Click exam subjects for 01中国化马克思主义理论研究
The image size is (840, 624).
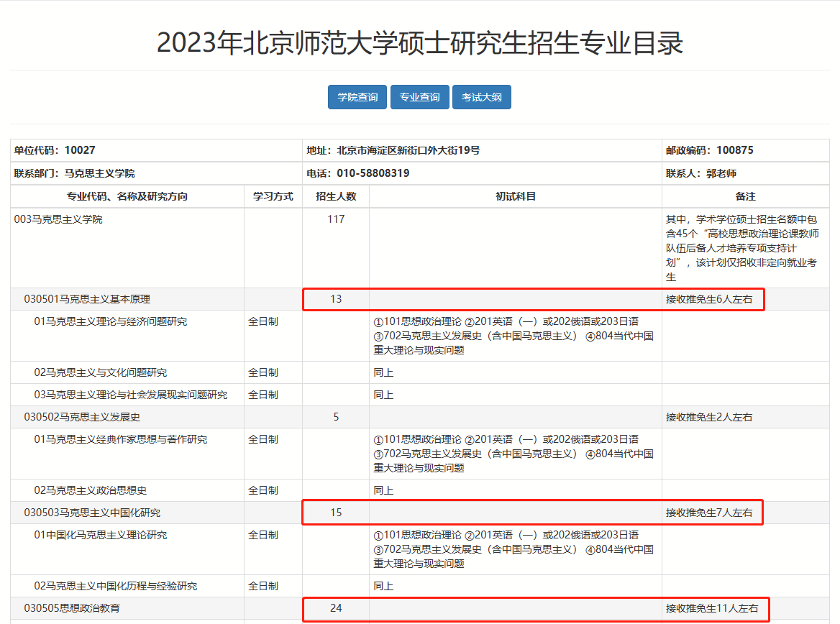[x=513, y=549]
